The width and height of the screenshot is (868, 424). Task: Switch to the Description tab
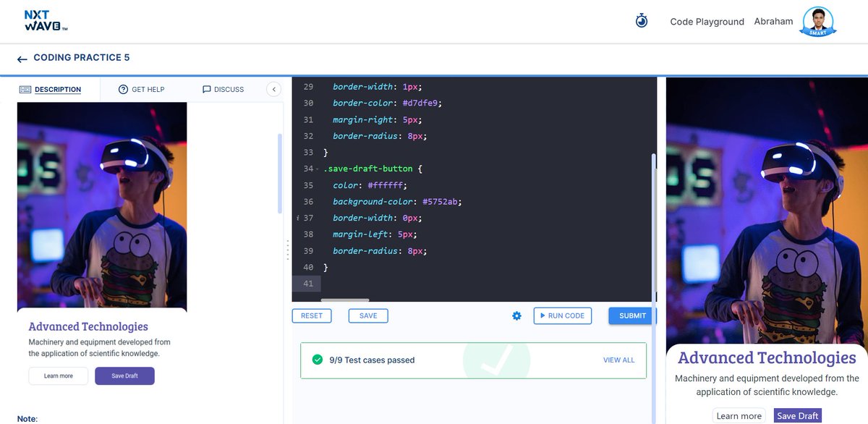click(50, 89)
